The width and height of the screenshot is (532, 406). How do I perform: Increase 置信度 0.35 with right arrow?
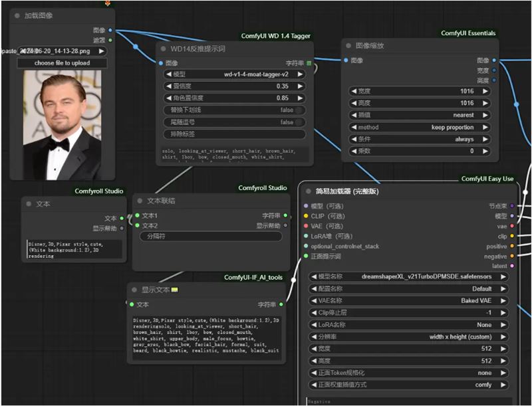[301, 86]
